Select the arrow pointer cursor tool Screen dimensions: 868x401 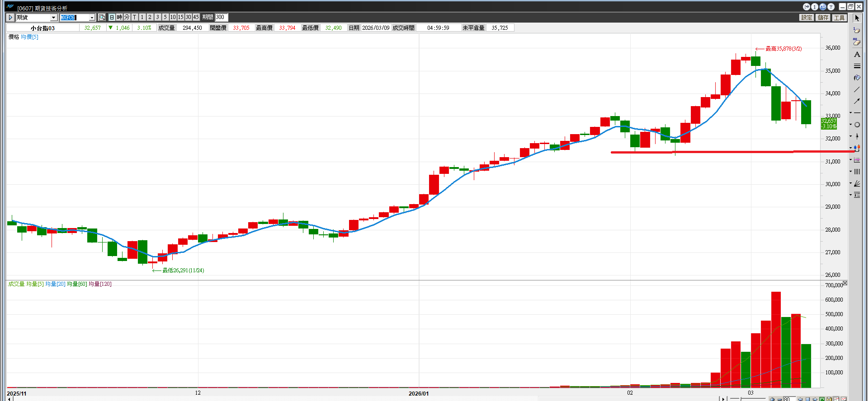[x=857, y=18]
